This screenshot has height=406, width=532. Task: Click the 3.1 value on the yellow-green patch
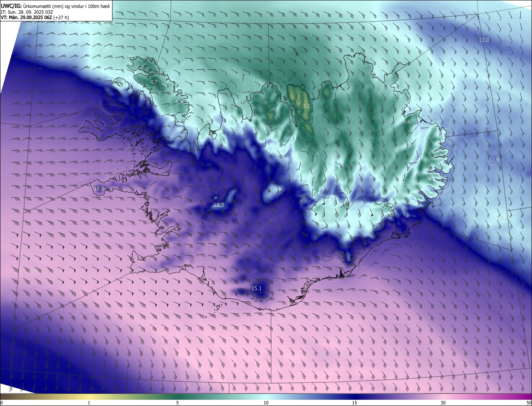pyautogui.click(x=306, y=106)
